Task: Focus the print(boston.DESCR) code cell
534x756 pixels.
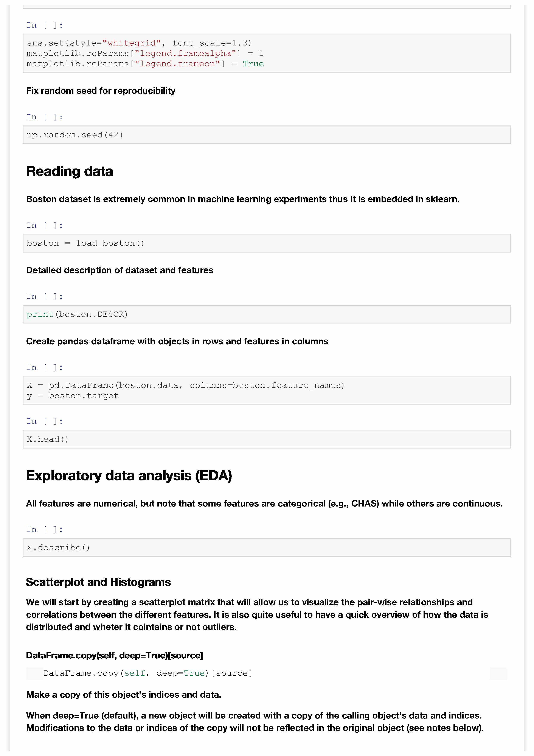Action: 267,314
